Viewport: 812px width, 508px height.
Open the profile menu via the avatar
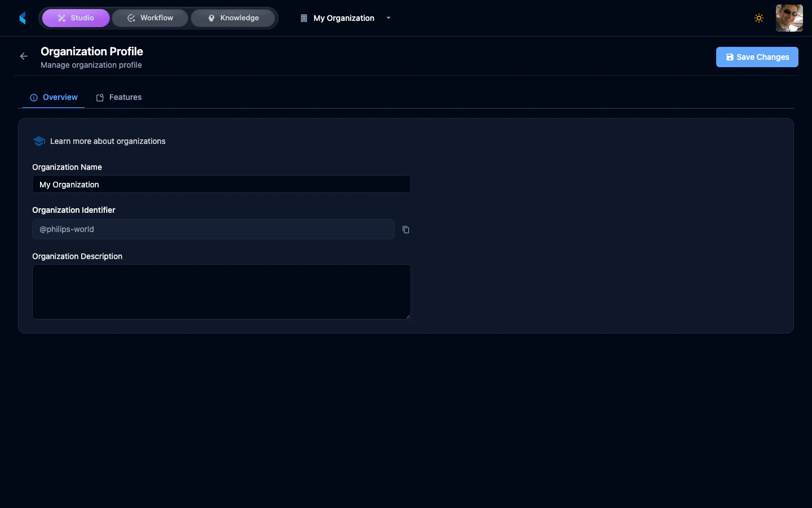(x=789, y=18)
